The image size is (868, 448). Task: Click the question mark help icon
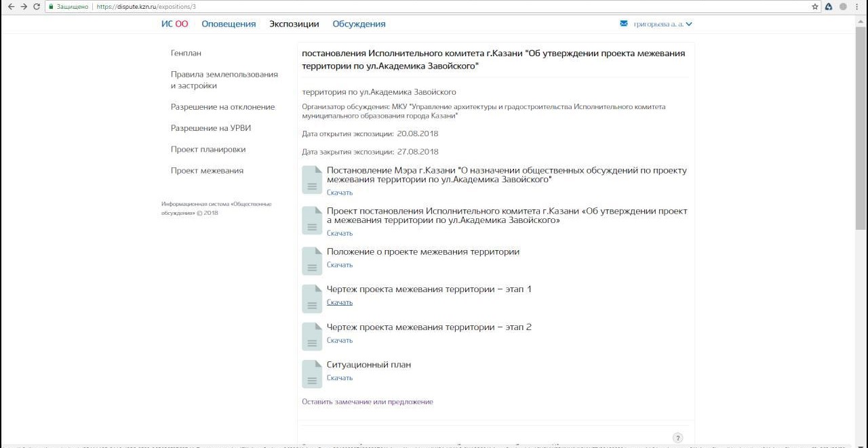677,438
